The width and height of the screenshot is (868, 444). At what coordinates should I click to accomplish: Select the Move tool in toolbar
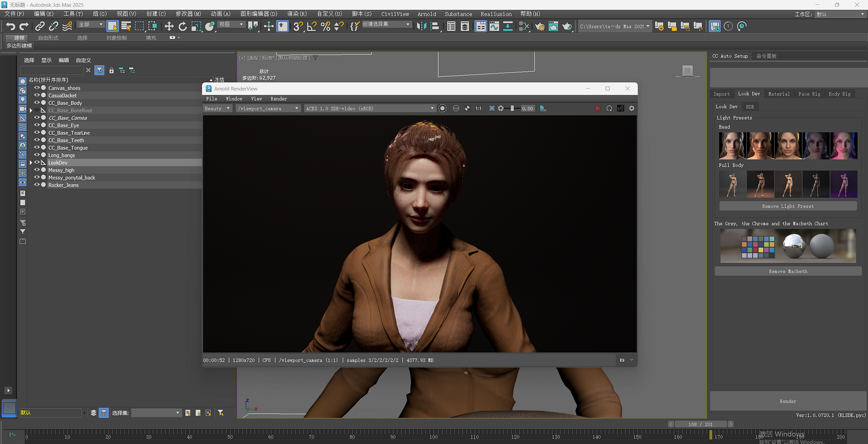(x=169, y=26)
